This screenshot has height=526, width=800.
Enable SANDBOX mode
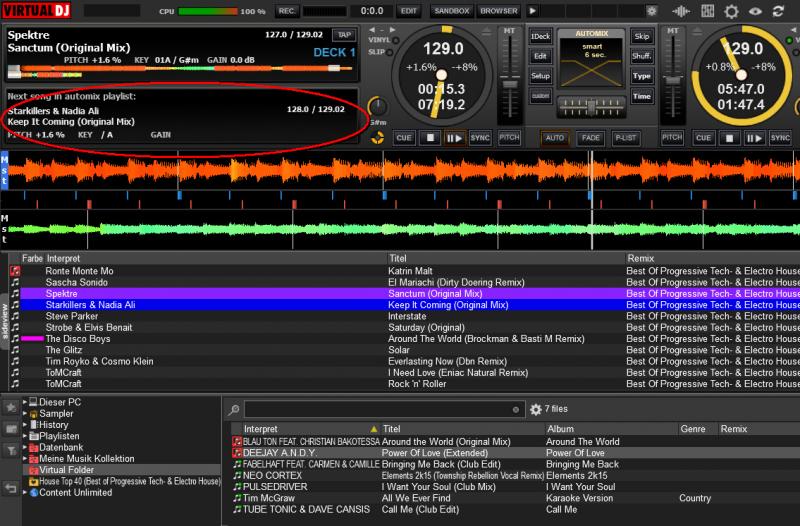pyautogui.click(x=452, y=11)
